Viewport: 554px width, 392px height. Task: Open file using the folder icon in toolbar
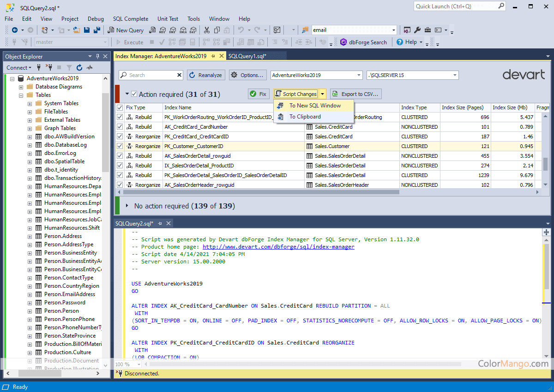77,30
